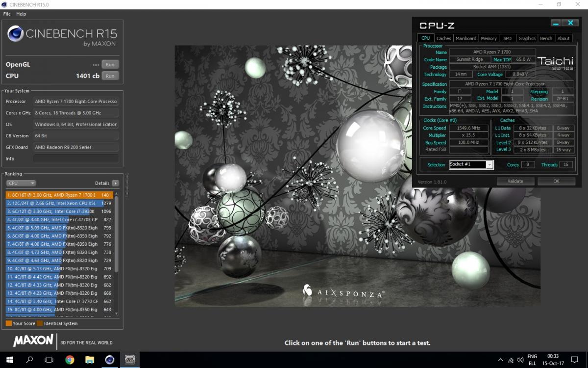Switch to Graphics tab in CPU-Z
588x368 pixels.
click(527, 38)
